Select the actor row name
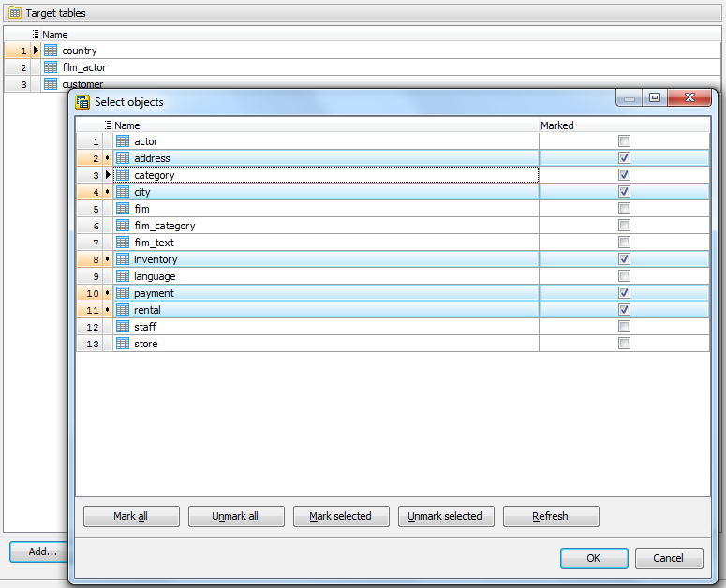Viewport: 726px width, 588px height. pos(145,141)
